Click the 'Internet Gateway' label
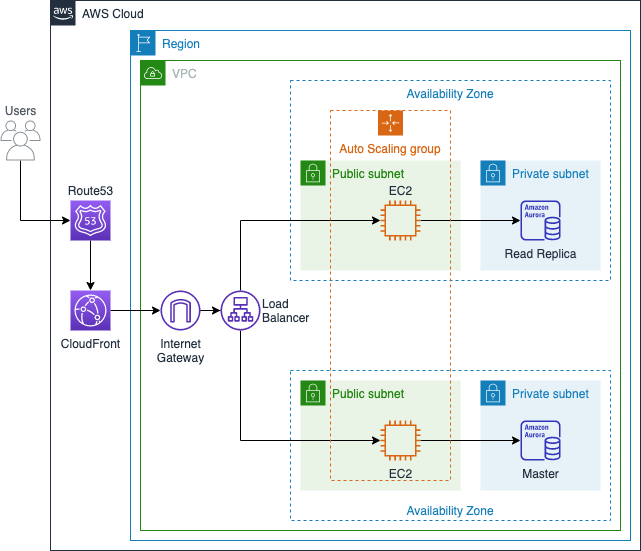 [180, 351]
